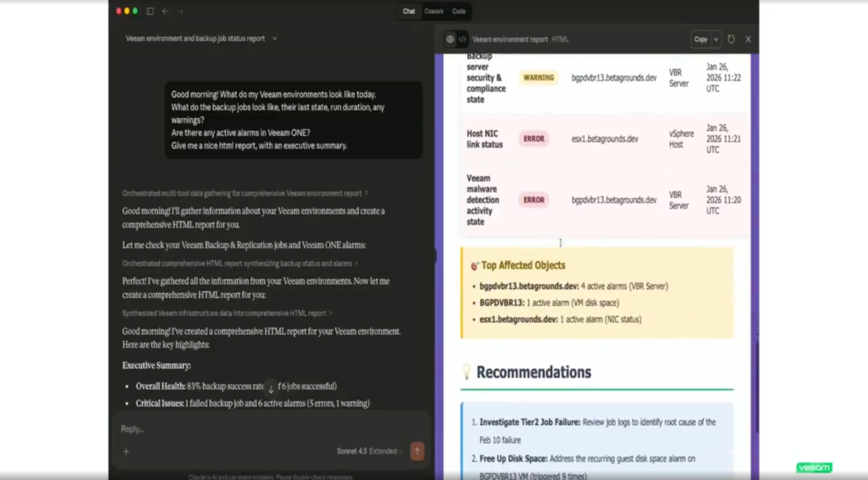Click the refresh artifact icon
Image resolution: width=868 pixels, height=480 pixels.
[731, 39]
